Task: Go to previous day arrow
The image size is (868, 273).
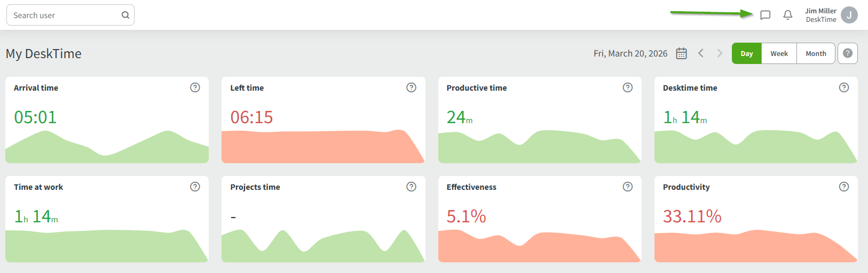Action: pos(701,53)
